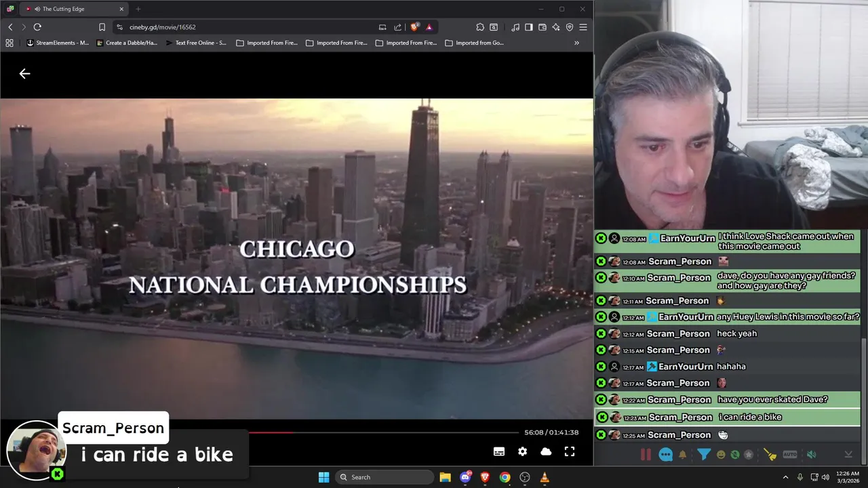Open the apps grid icon on bookmarks bar
Viewport: 868px width, 488px height.
click(x=9, y=43)
